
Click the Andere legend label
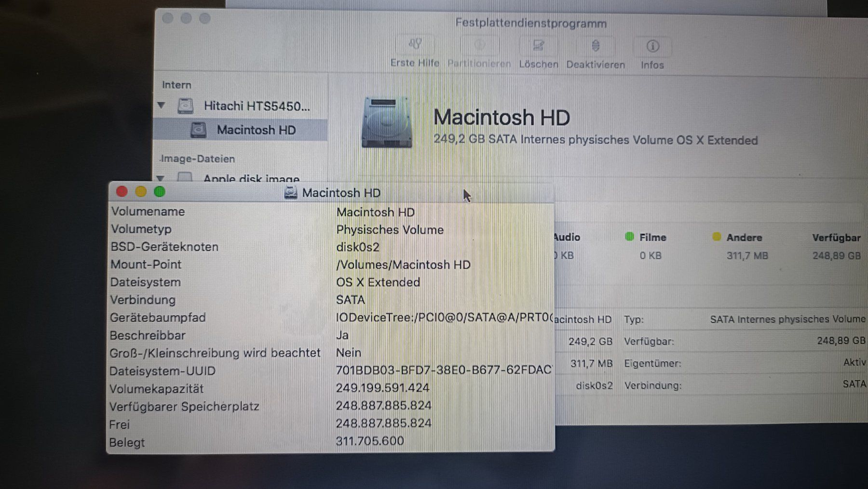(x=744, y=238)
